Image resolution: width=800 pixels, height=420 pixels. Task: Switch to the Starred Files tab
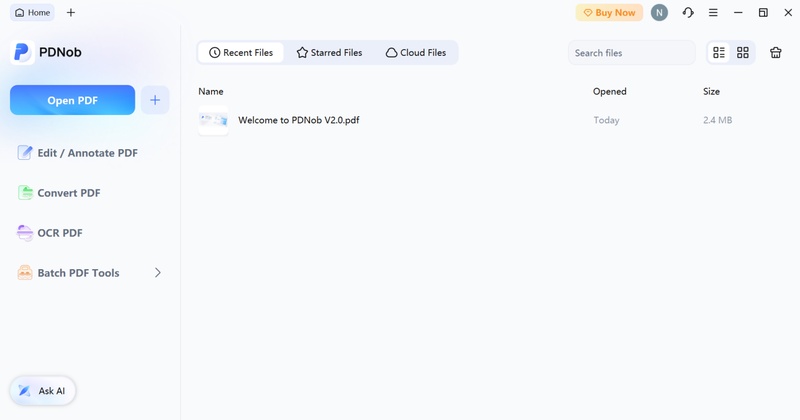click(x=330, y=53)
